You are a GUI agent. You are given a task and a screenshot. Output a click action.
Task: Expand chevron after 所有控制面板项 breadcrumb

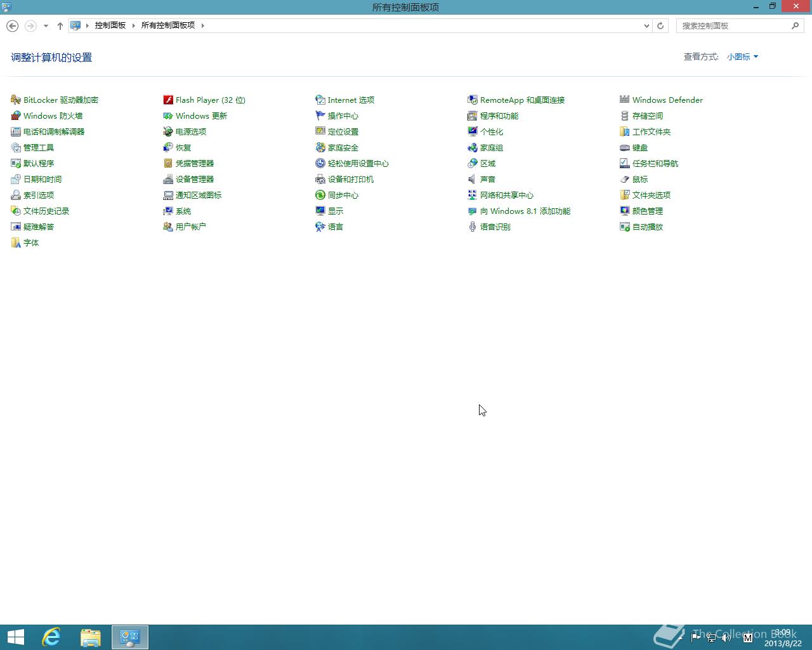click(x=203, y=25)
